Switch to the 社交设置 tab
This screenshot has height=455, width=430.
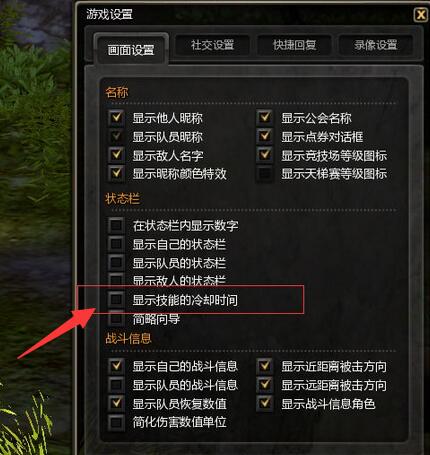pos(212,45)
